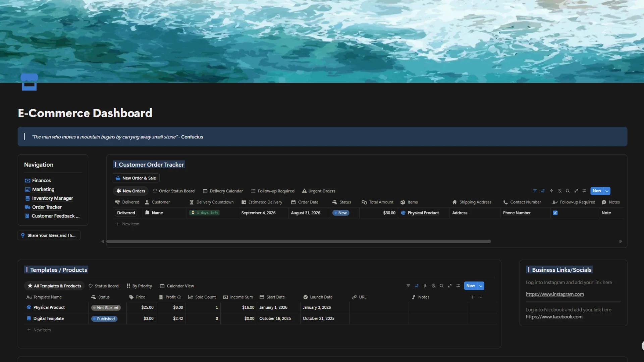Search the Customer Order Tracker database
Image resolution: width=644 pixels, height=362 pixels.
[x=568, y=191]
